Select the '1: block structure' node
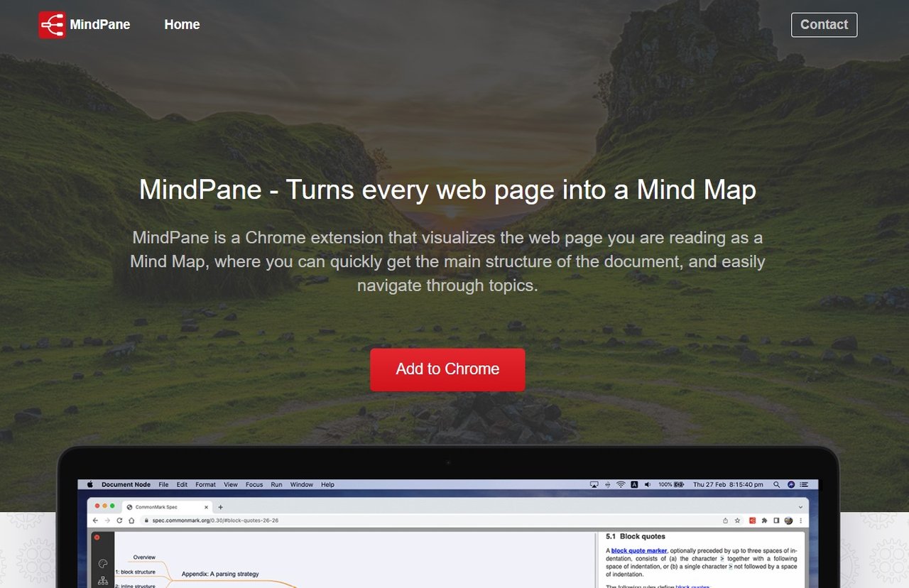909x588 pixels. tap(135, 572)
